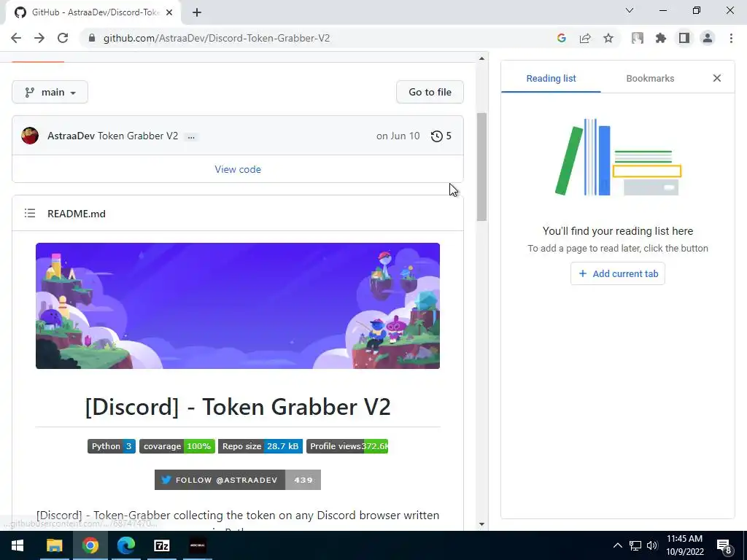Click the address bar URL

coord(216,38)
